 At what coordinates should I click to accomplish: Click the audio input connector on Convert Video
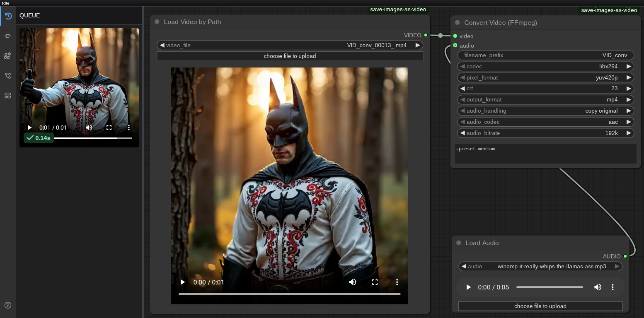455,45
